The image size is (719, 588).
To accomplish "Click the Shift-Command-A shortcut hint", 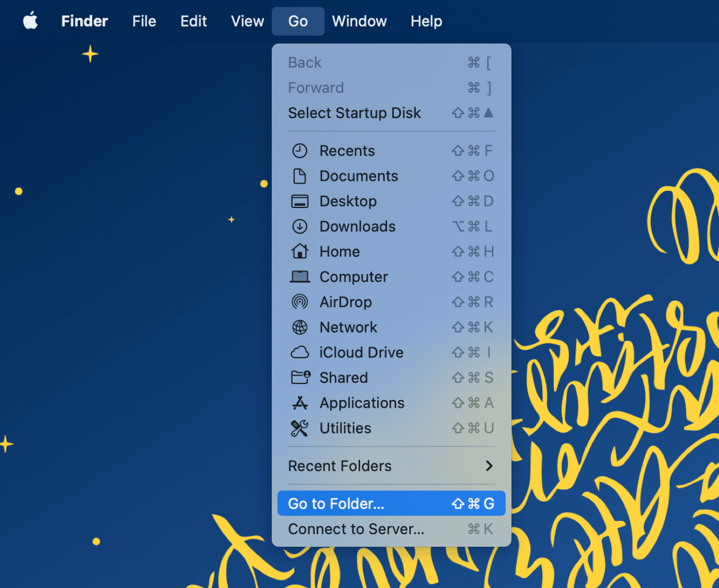I will pyautogui.click(x=472, y=403).
